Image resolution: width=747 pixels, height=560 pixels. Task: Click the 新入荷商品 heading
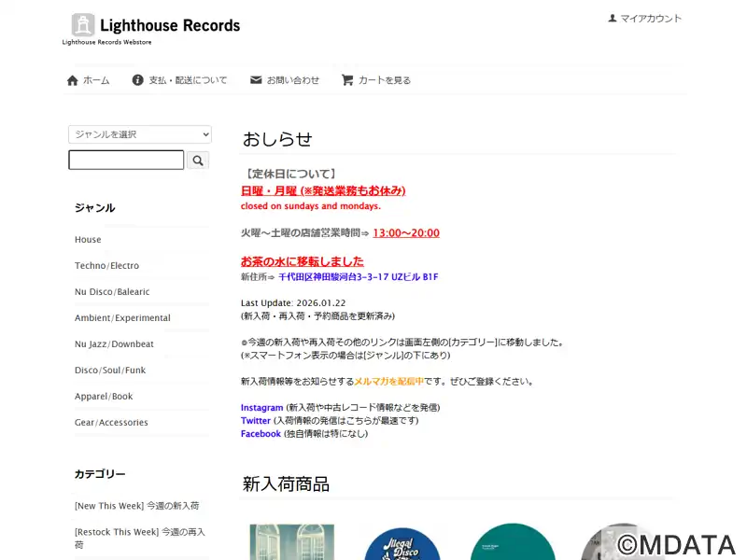click(286, 484)
